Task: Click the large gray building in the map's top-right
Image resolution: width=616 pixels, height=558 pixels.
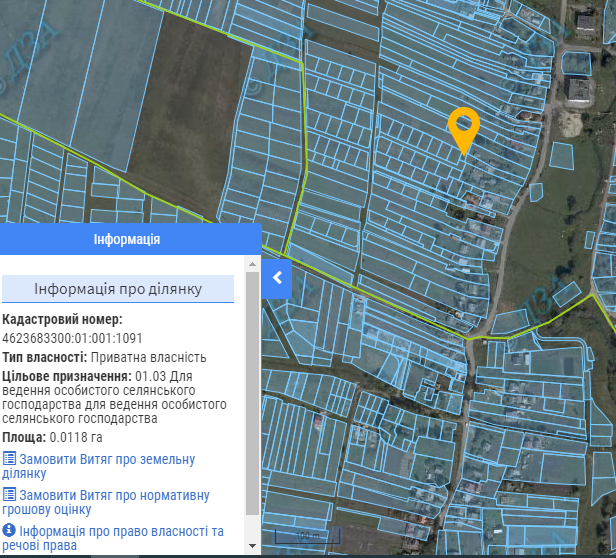Action: click(579, 89)
